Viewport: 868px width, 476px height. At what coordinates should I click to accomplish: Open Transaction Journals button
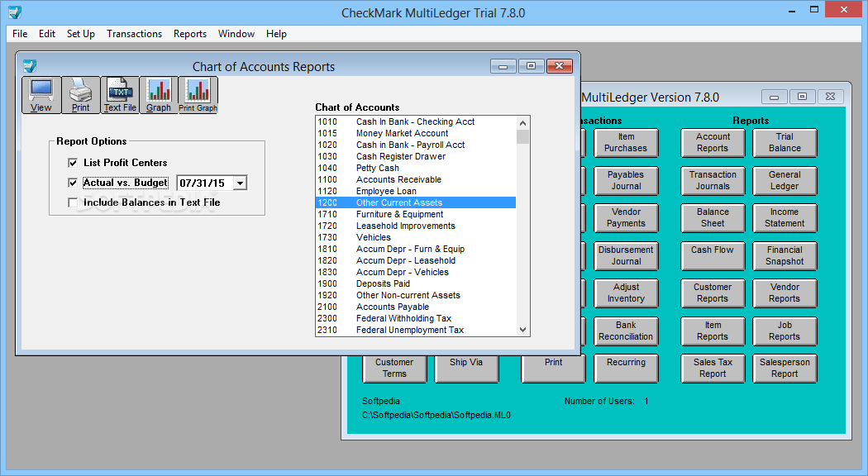[x=713, y=180]
